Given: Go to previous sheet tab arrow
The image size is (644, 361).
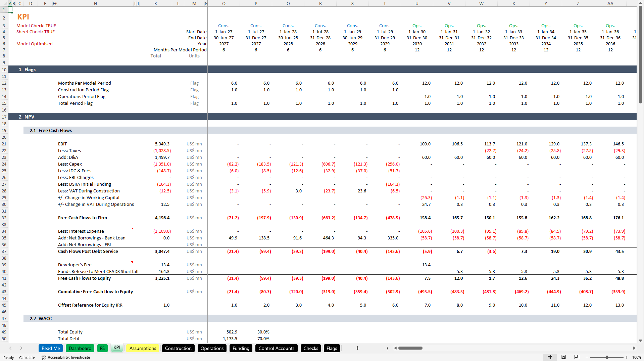Looking at the screenshot, I should (x=10, y=348).
